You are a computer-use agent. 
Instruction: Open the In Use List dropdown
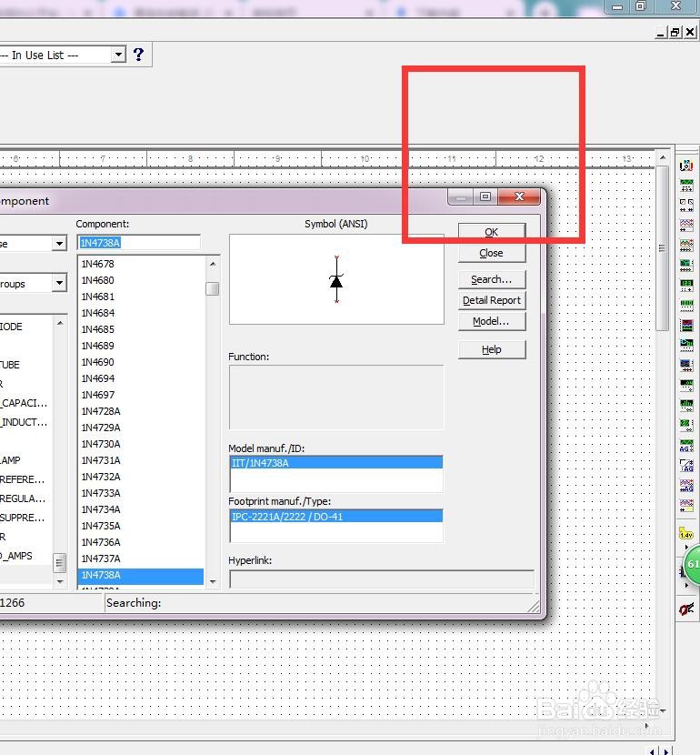click(x=118, y=55)
